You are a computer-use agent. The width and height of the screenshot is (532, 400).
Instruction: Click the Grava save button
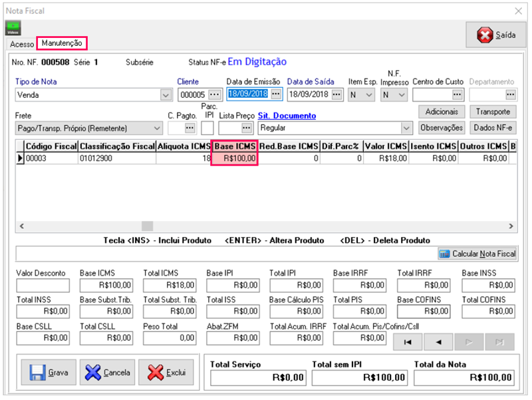click(x=49, y=373)
